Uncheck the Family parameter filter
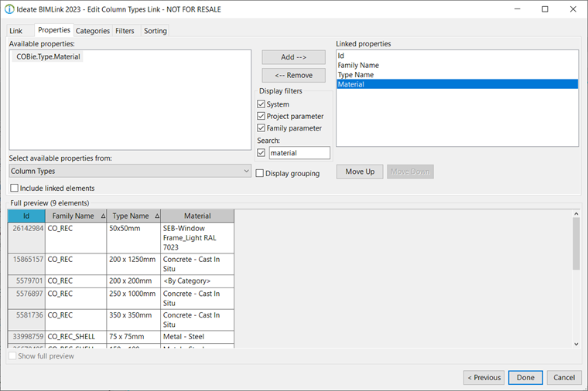588x391 pixels. [x=262, y=127]
